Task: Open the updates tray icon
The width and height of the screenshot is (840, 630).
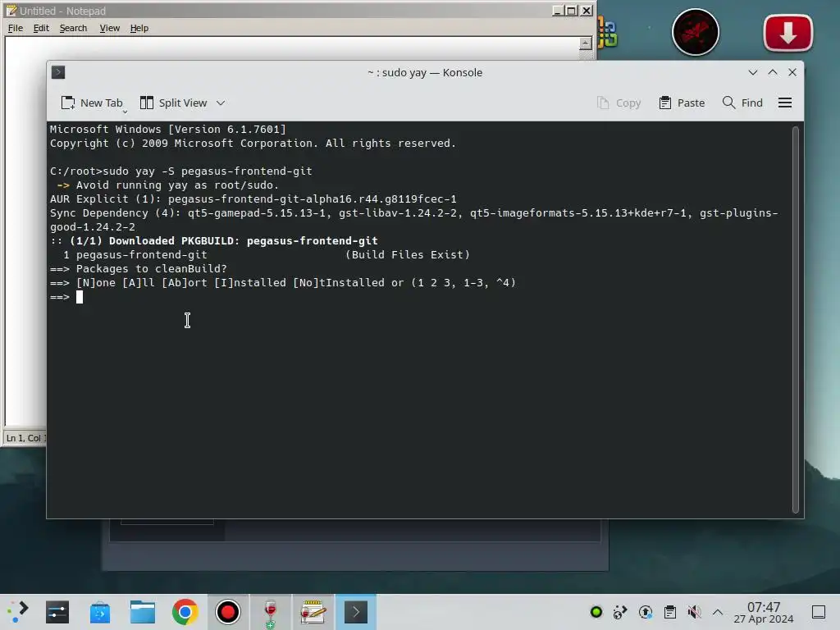Action: (646, 612)
